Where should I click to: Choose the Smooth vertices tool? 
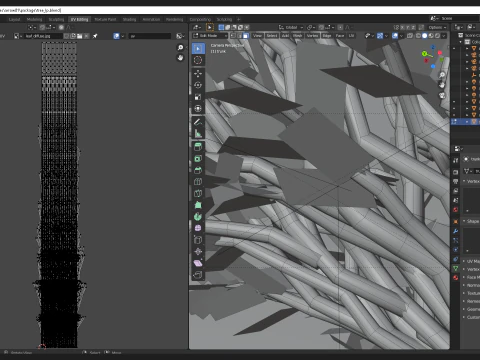click(198, 228)
